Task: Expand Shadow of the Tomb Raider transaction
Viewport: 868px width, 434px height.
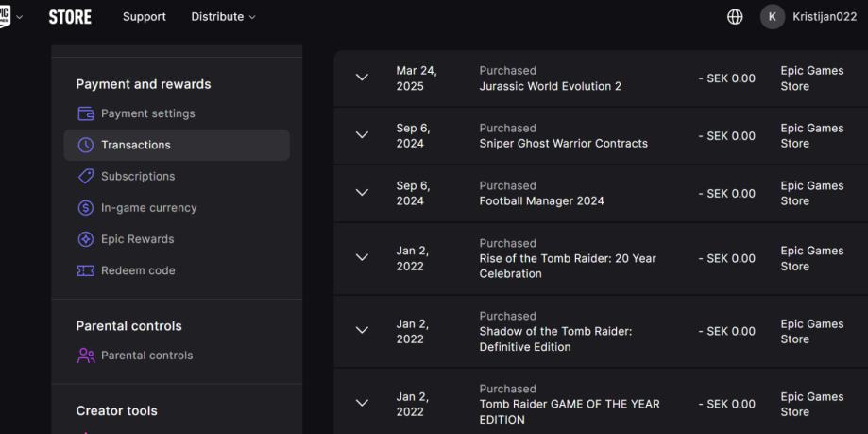Action: tap(361, 331)
